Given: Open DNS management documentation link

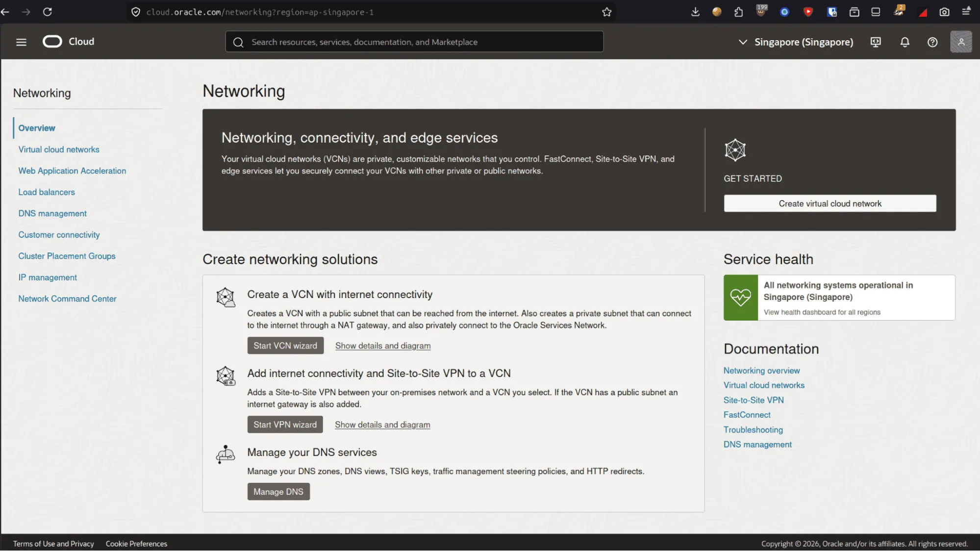Looking at the screenshot, I should (x=757, y=445).
